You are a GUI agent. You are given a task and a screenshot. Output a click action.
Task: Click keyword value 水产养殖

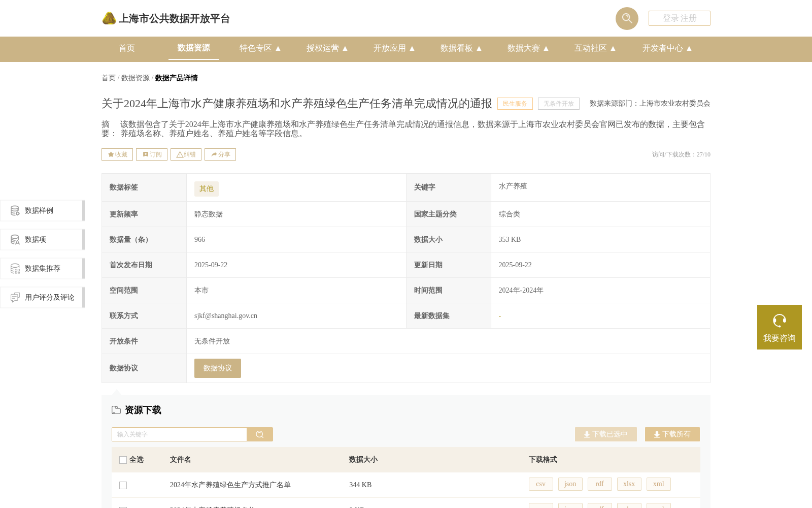[513, 186]
